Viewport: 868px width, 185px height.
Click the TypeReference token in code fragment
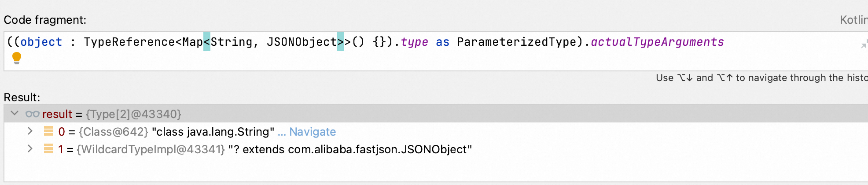pos(129,42)
